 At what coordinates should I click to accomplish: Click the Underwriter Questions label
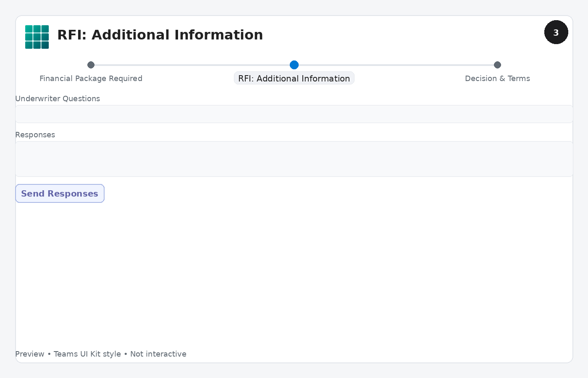(58, 99)
